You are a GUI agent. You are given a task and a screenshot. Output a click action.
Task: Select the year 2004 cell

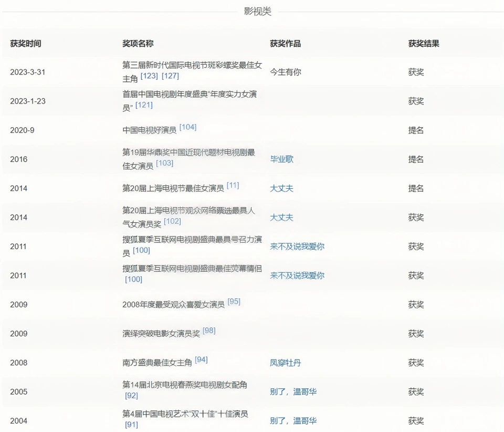tap(19, 421)
